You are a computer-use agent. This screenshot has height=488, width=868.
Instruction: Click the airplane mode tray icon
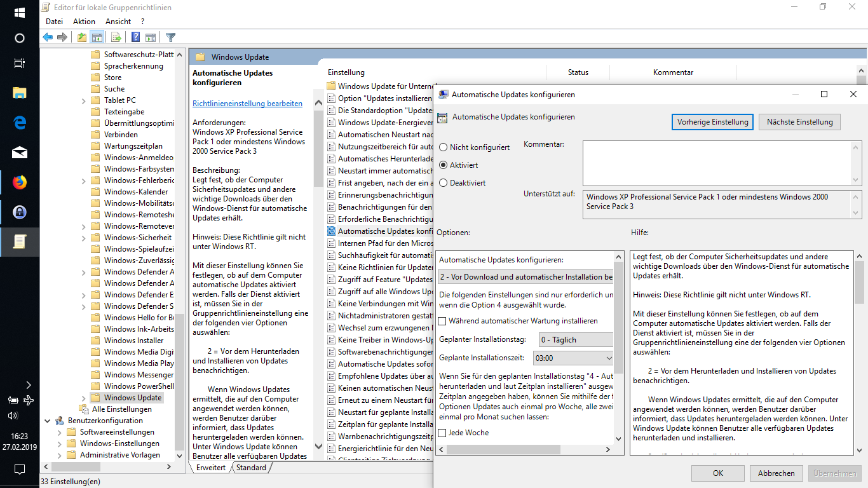point(28,400)
